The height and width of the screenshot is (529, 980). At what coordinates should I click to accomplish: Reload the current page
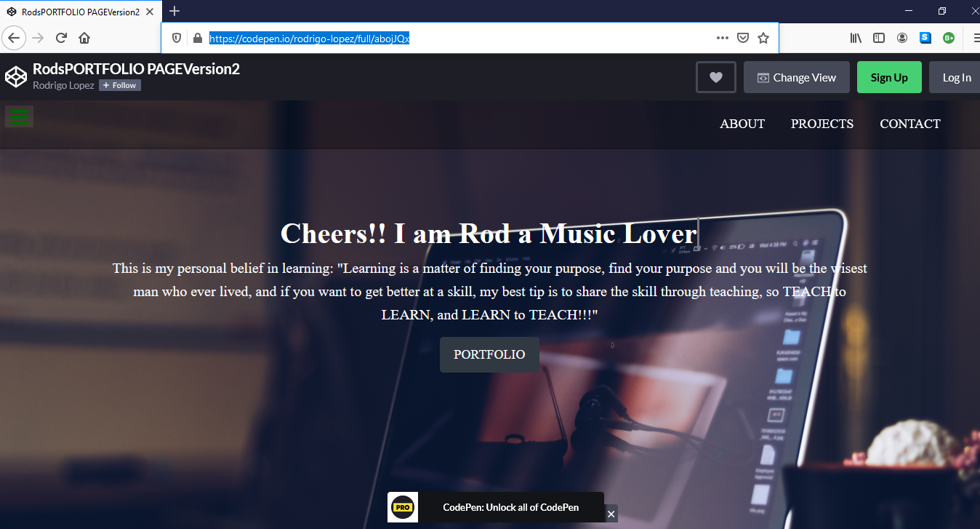[62, 38]
